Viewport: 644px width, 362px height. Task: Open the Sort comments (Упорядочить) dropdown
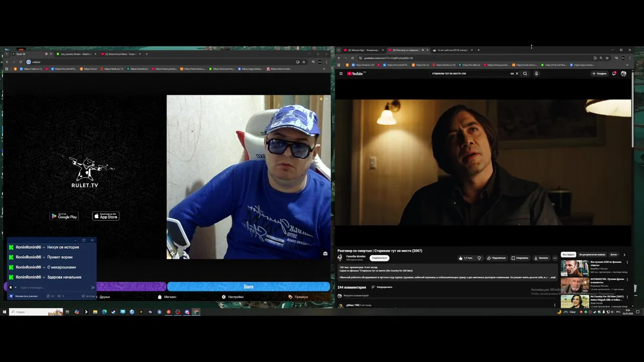[382, 287]
